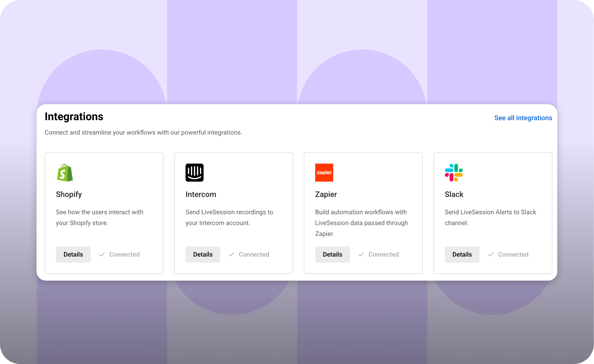Click the Connected label on Slack card

[x=513, y=254]
